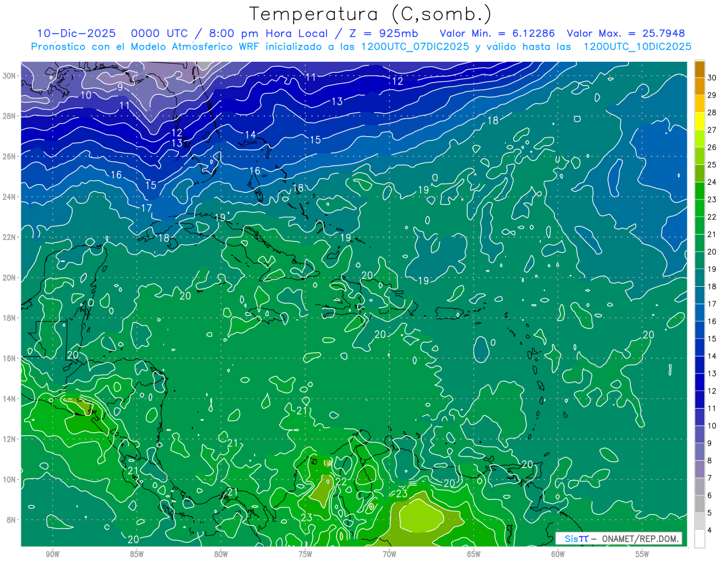The image size is (728, 562).
Task: Click the "10N" latitude axis label
Action: click(9, 480)
